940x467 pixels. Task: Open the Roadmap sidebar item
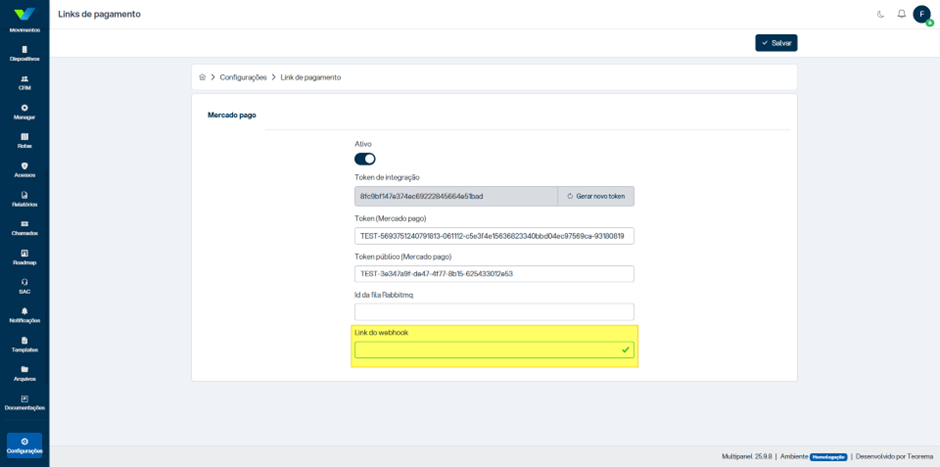click(x=25, y=257)
